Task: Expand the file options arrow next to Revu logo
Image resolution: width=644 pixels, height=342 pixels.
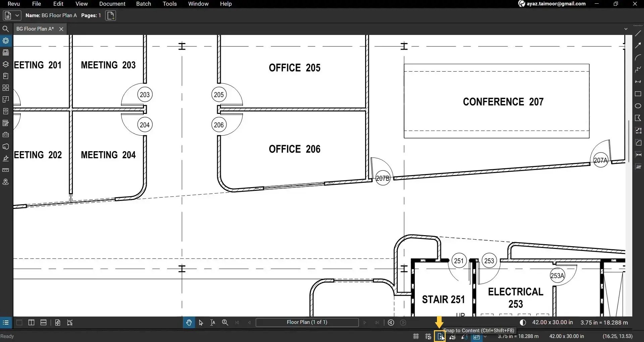Action: 17,15
